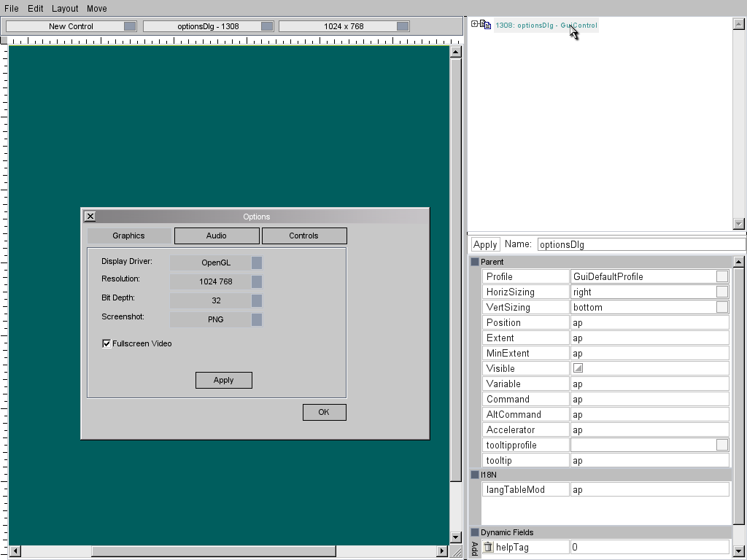Click the canvas scroll up arrow
Viewport: 747px width, 560px height.
point(456,52)
